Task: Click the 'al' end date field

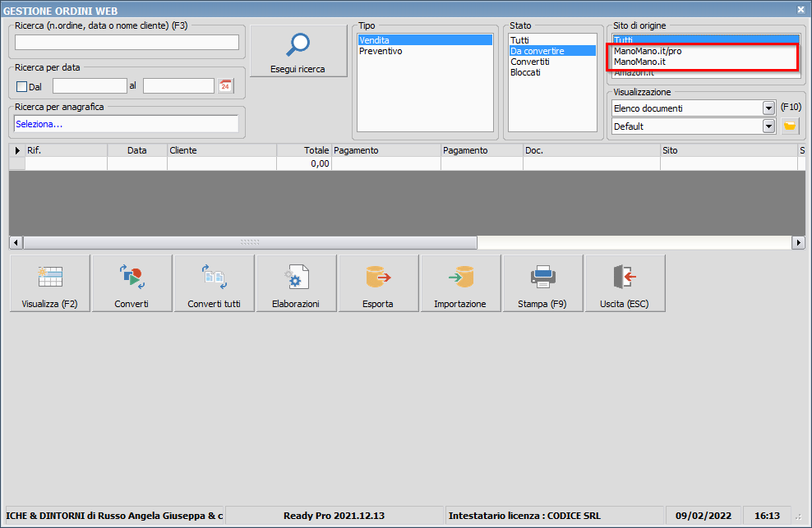Action: [x=178, y=86]
